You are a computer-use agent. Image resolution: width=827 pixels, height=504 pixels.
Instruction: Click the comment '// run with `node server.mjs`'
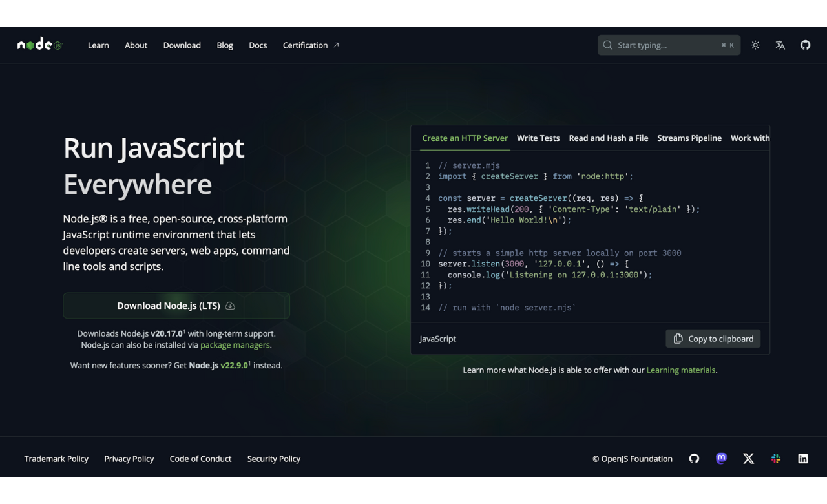click(507, 308)
